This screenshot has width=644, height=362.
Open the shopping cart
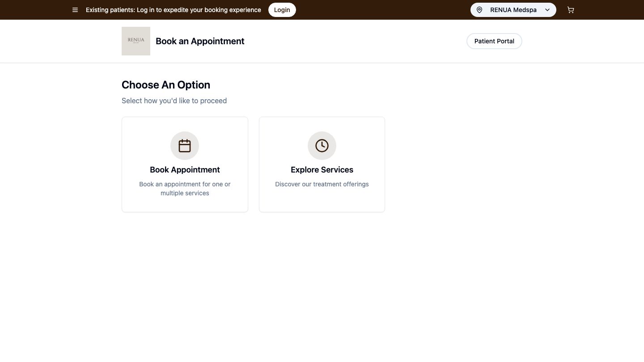coord(571,10)
